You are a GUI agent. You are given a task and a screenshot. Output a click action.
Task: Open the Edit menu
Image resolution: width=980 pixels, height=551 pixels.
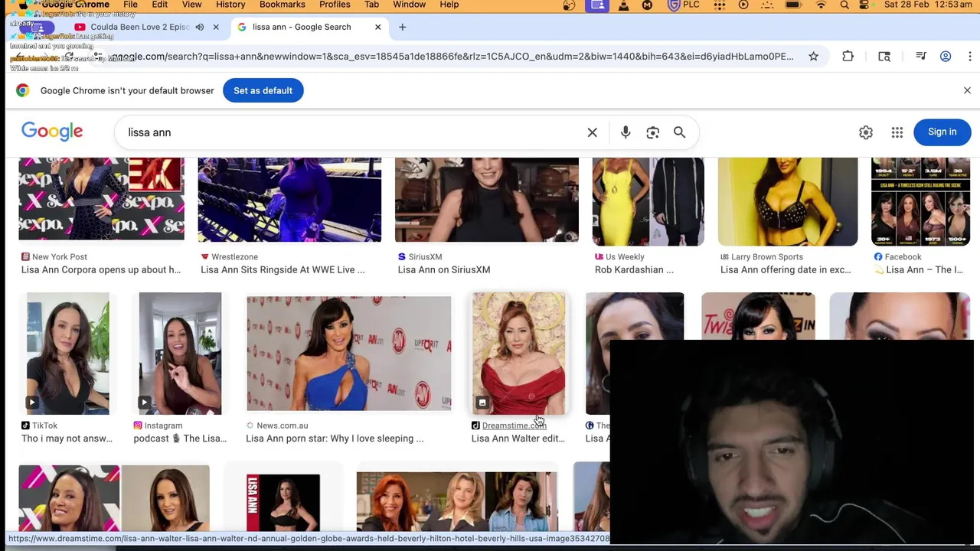[x=159, y=5]
